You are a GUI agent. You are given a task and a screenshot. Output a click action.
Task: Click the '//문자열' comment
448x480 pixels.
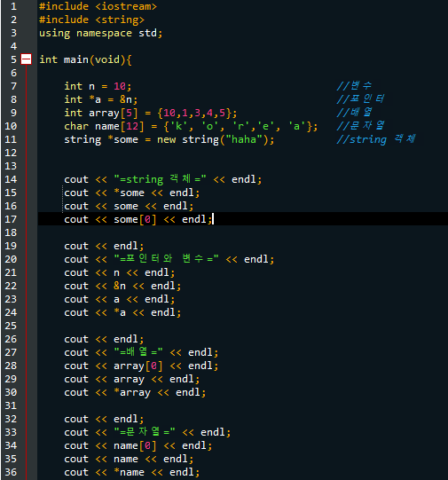point(360,125)
